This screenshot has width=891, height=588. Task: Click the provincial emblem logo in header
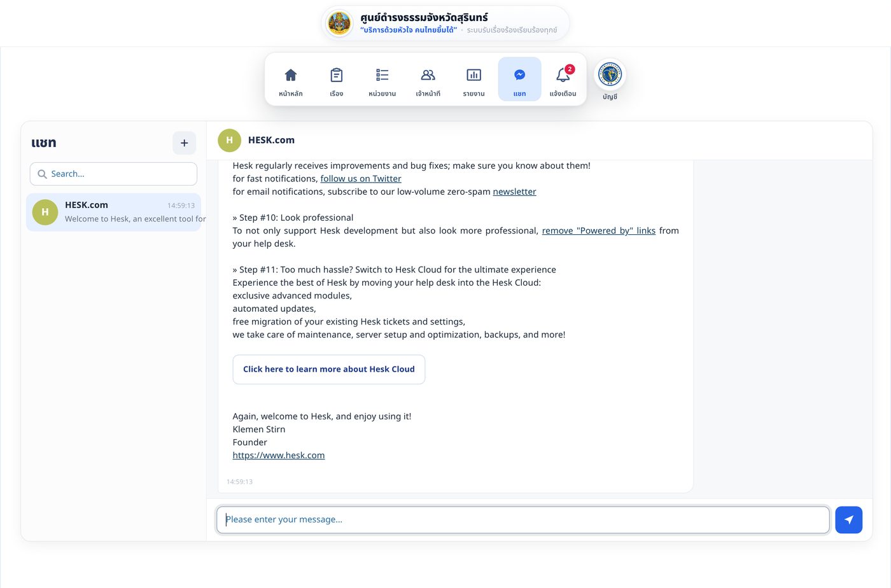339,24
